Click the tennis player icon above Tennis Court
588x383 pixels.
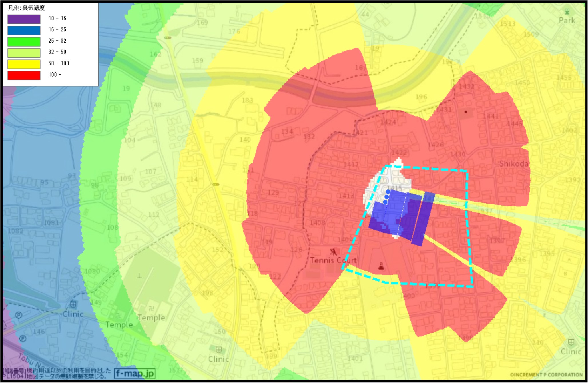click(333, 252)
